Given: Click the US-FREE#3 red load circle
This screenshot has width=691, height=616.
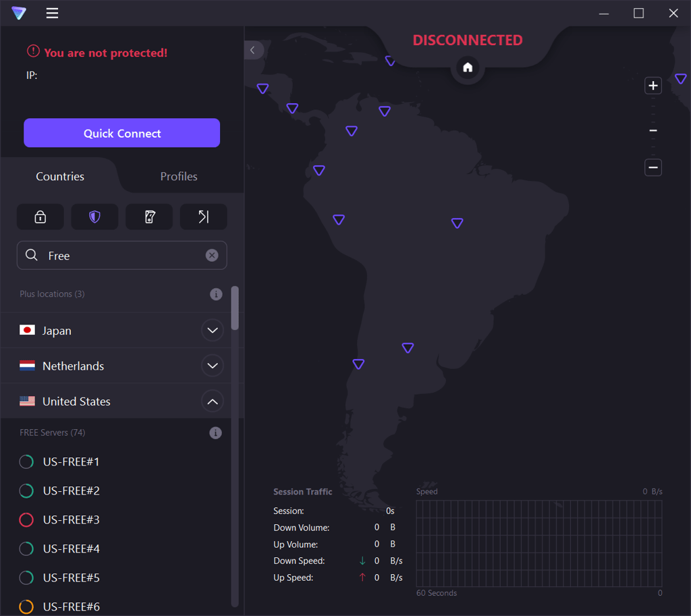Looking at the screenshot, I should point(26,520).
